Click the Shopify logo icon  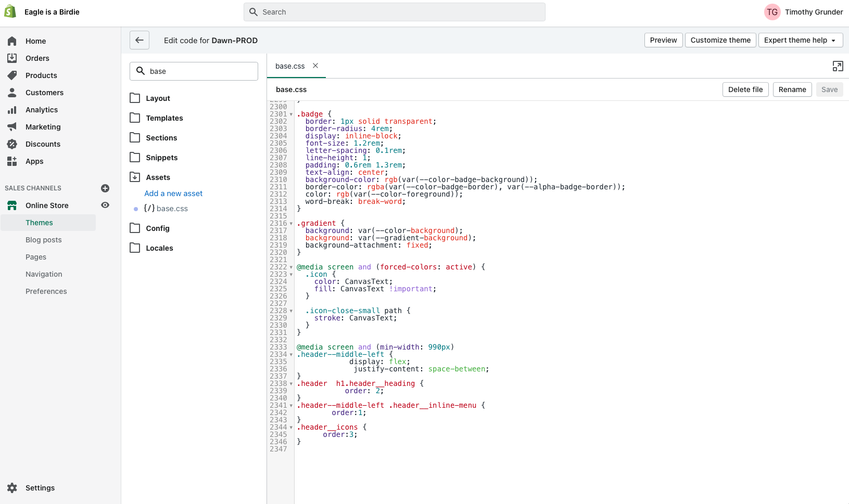[10, 12]
